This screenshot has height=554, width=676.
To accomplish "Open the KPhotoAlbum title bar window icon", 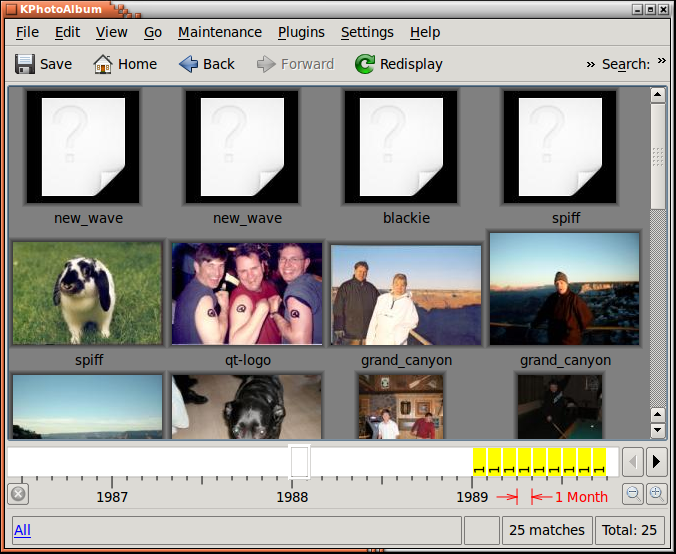I will [12, 9].
